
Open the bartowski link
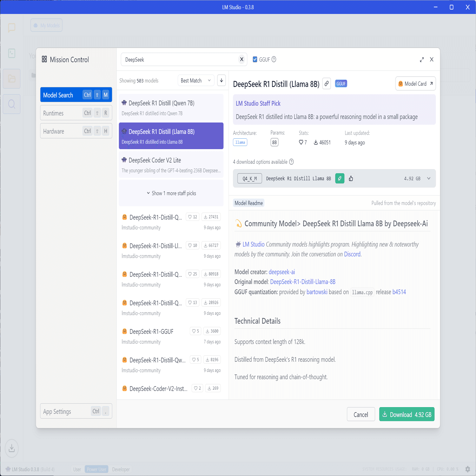[317, 292]
